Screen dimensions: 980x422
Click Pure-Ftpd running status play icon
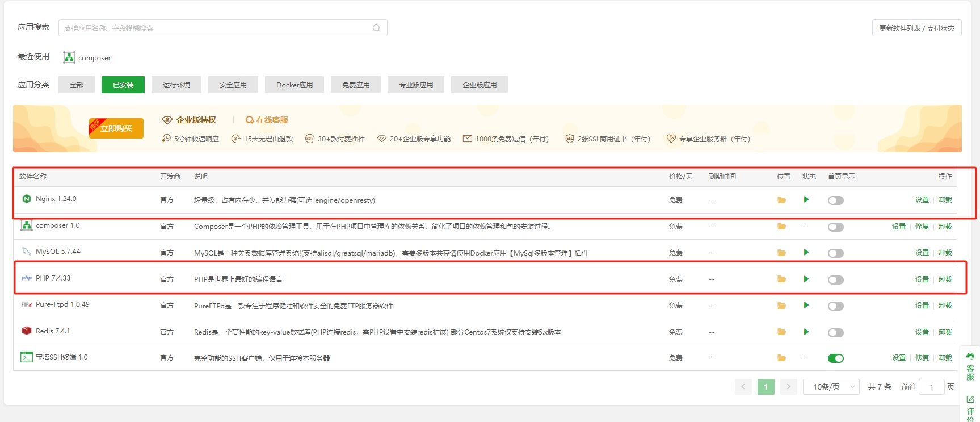[806, 305]
